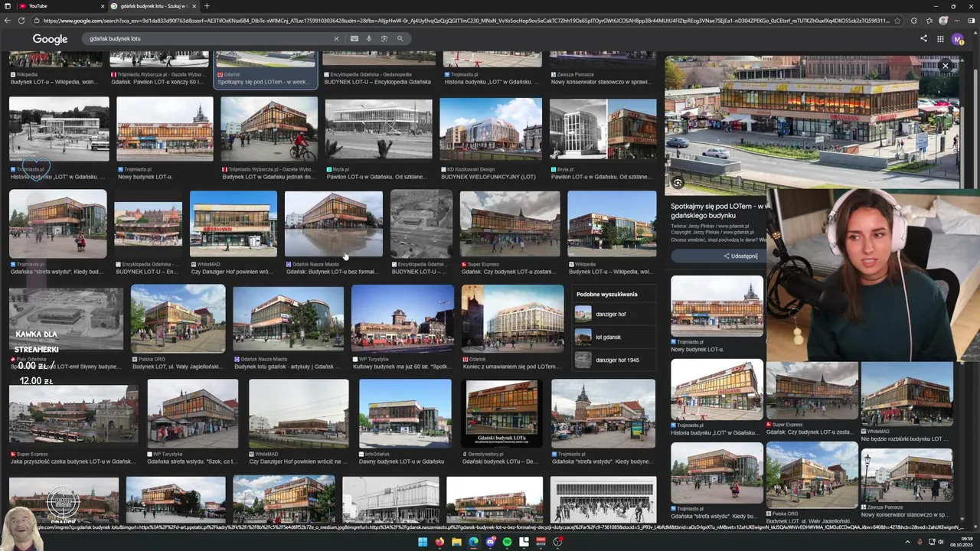The width and height of the screenshot is (980, 551).
Task: Clear the Google search box text
Action: pos(335,38)
